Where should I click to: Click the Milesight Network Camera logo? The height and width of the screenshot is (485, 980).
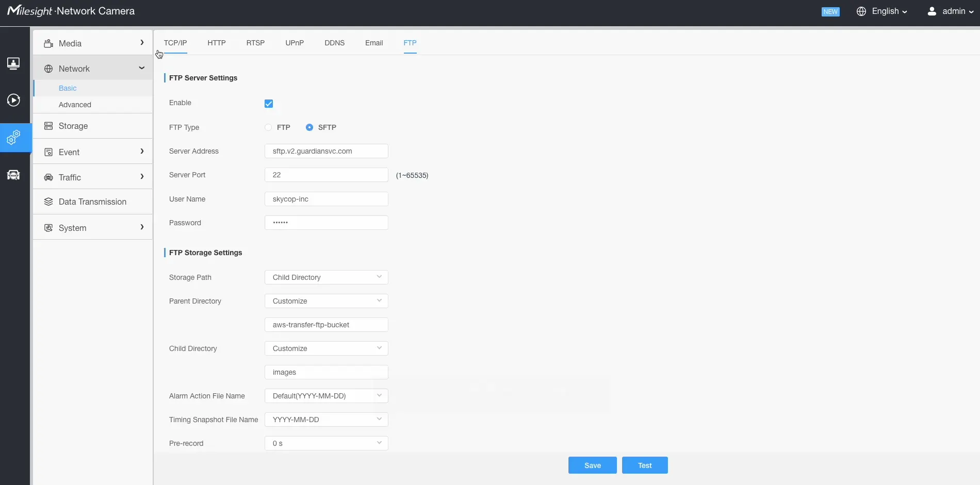pyautogui.click(x=70, y=10)
